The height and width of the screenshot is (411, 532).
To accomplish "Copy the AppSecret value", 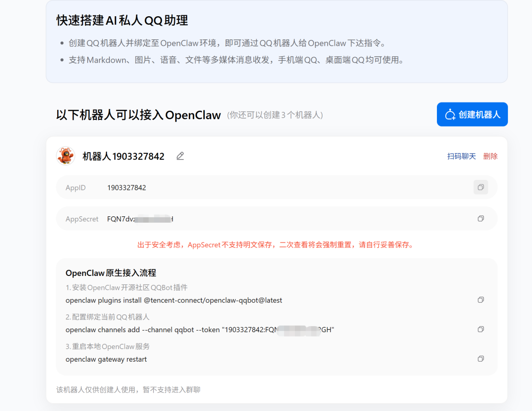I will [x=481, y=219].
